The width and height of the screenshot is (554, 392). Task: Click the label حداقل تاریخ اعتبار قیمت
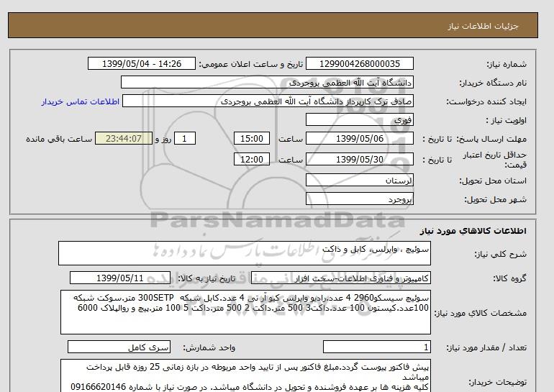click(495, 160)
